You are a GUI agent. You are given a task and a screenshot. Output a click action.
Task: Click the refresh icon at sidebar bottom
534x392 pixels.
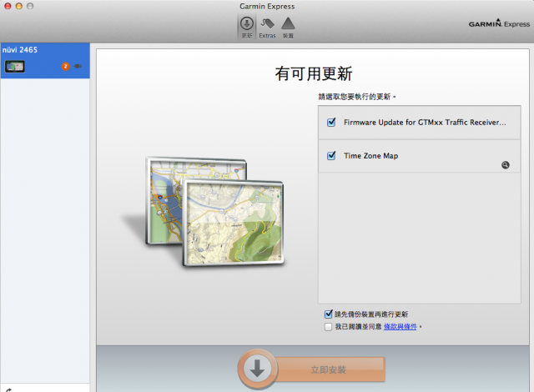pyautogui.click(x=8, y=390)
